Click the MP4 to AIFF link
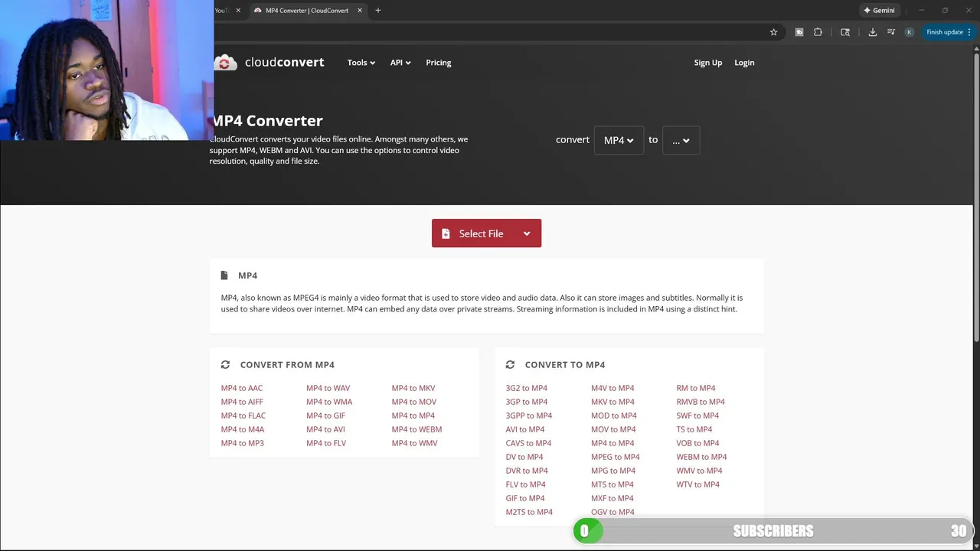This screenshot has height=551, width=980. point(242,402)
